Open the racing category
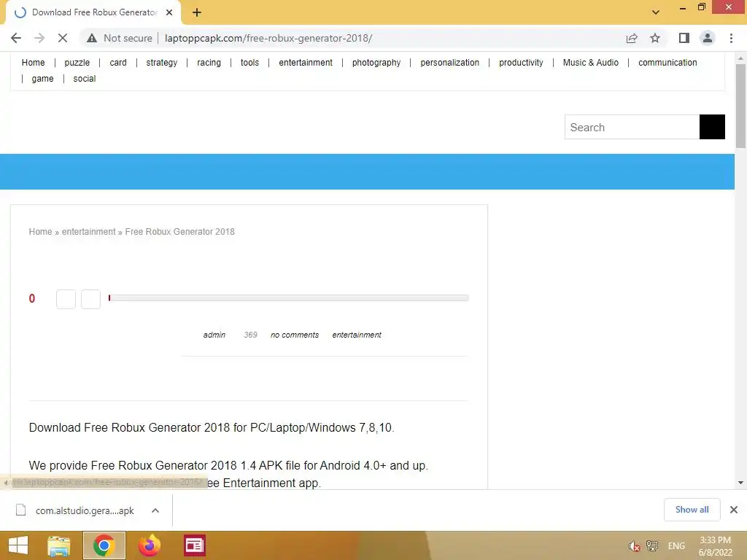This screenshot has width=747, height=560. pos(209,63)
